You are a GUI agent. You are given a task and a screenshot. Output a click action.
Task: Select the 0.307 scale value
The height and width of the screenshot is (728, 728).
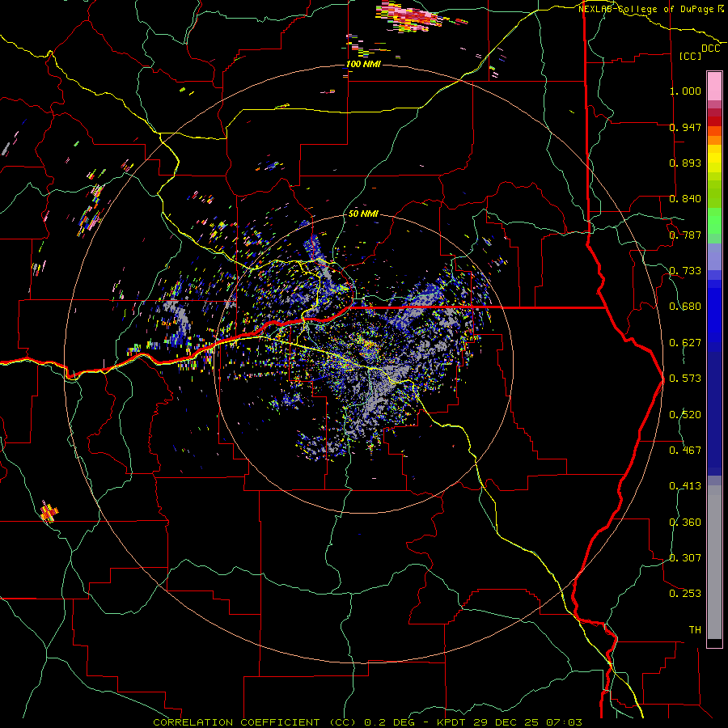(685, 558)
